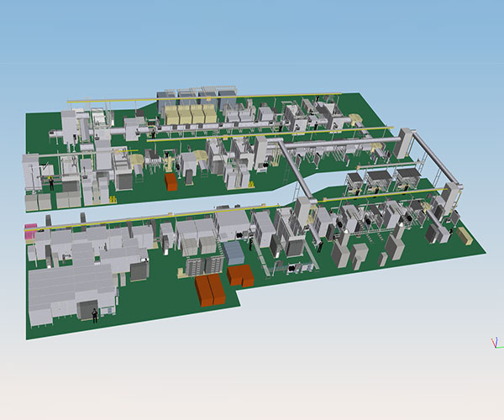Select the gray storage racks beside the orange containers
This screenshot has height=420, width=504.
205,265
